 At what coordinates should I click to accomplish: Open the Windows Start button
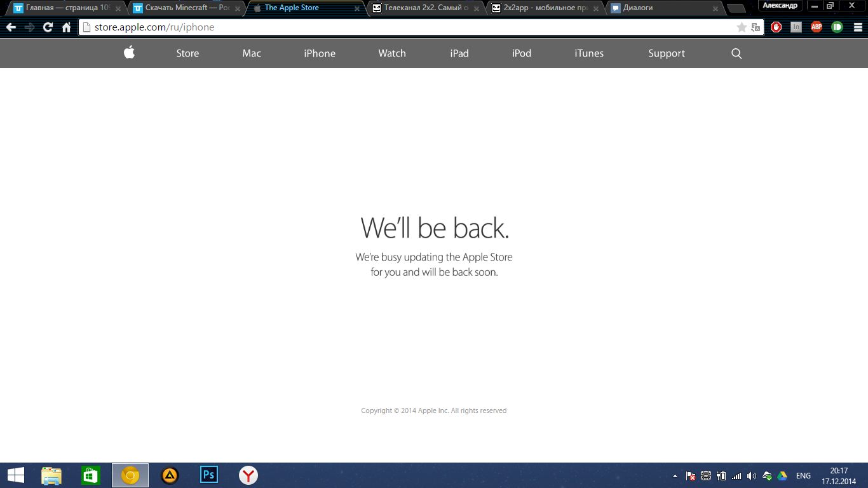(x=16, y=475)
